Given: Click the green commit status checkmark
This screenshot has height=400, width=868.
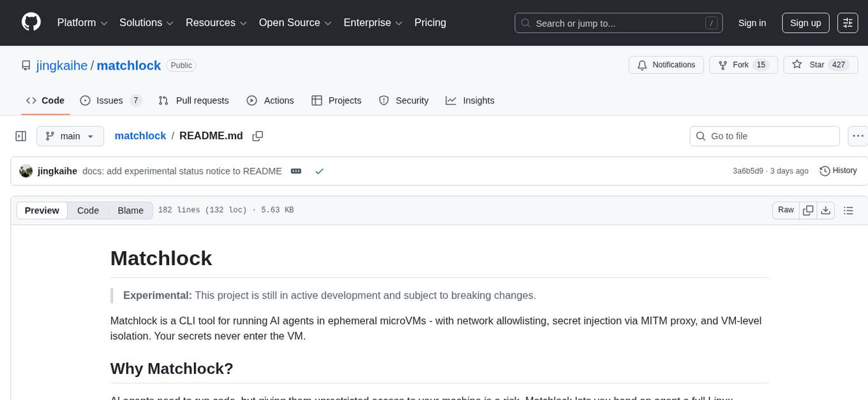Looking at the screenshot, I should point(319,171).
